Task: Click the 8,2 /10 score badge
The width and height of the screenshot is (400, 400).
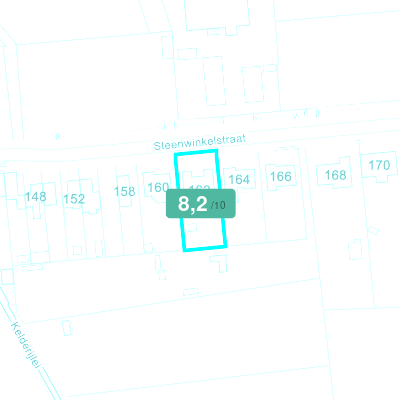Action: click(x=201, y=204)
